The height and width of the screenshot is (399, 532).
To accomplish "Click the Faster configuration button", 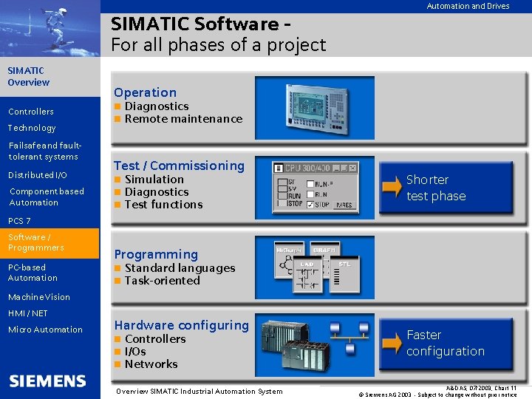I will 446,344.
